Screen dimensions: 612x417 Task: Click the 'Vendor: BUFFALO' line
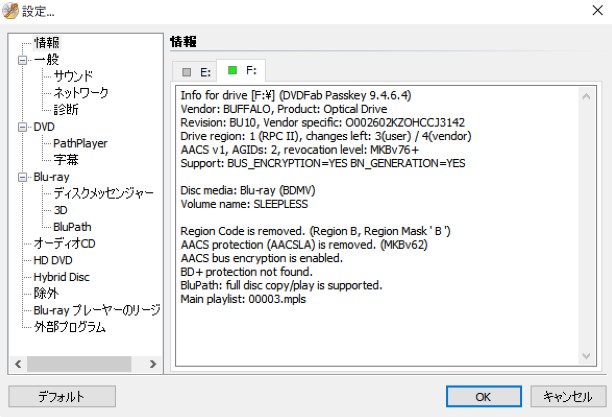(284, 109)
